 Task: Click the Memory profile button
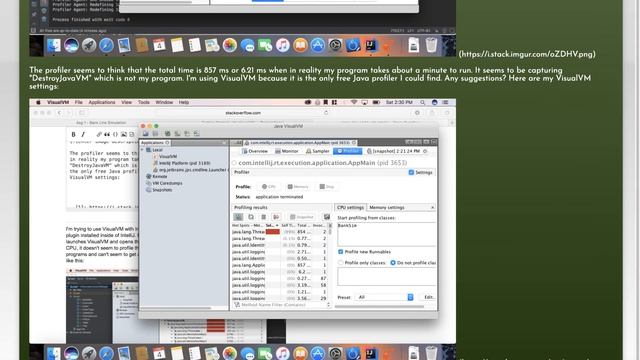click(298, 187)
